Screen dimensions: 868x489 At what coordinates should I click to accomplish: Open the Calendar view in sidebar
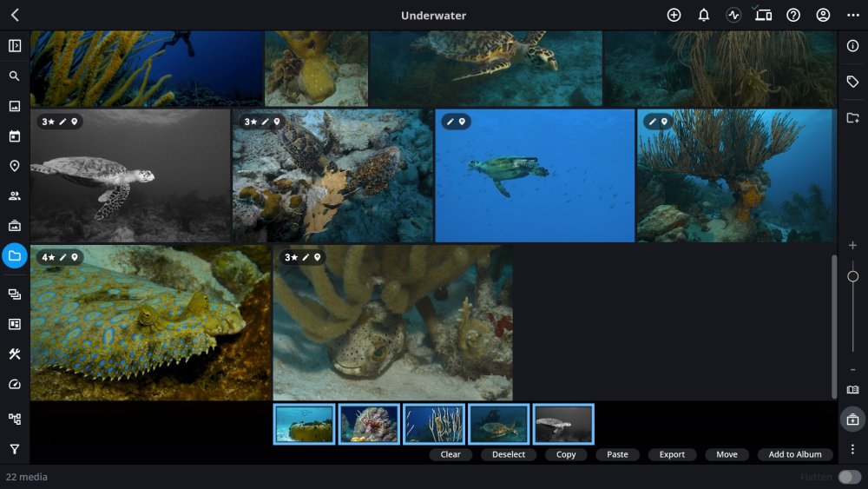click(x=15, y=136)
